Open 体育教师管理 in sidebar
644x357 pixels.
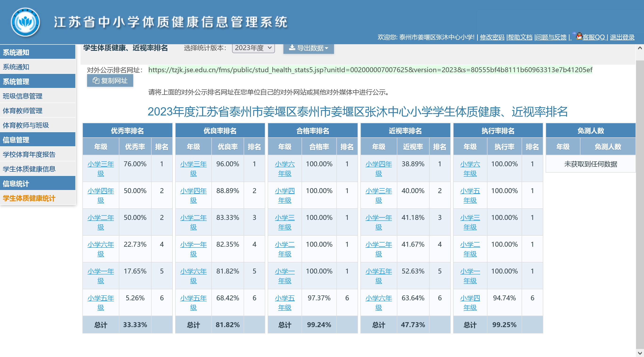pyautogui.click(x=37, y=111)
